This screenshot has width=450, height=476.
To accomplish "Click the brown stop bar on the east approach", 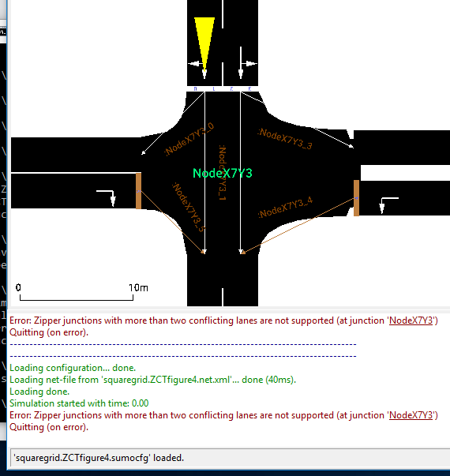I will [357, 198].
